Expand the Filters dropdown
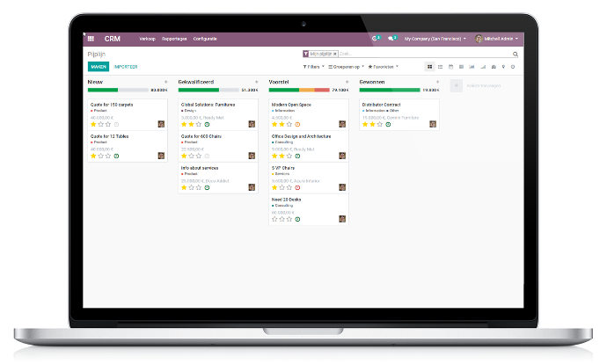The height and width of the screenshot is (364, 607). click(314, 66)
